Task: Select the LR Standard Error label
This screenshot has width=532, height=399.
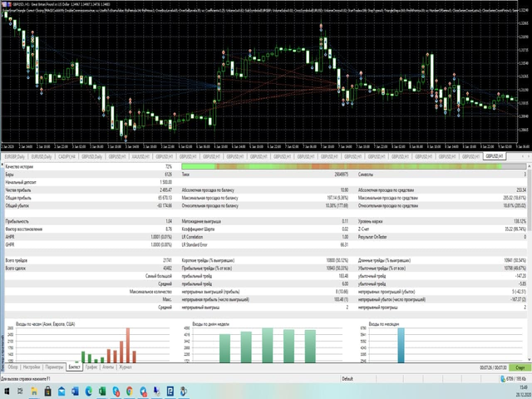Action: [195, 244]
